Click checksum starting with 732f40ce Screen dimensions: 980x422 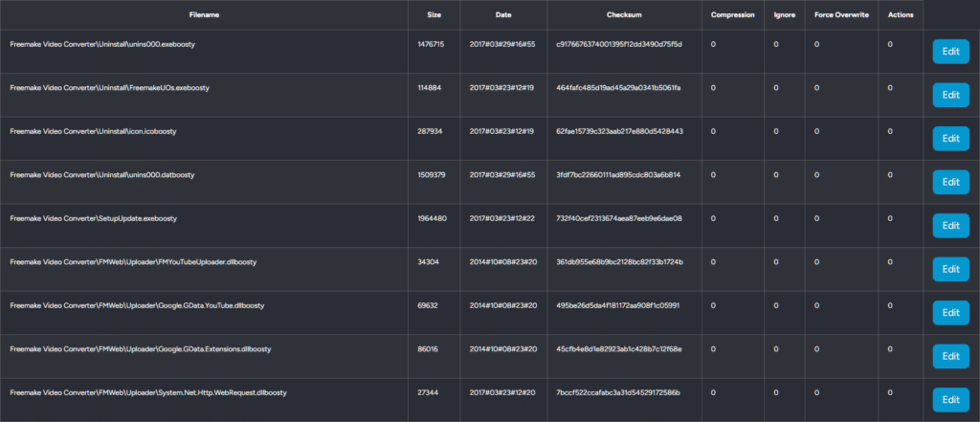619,219
